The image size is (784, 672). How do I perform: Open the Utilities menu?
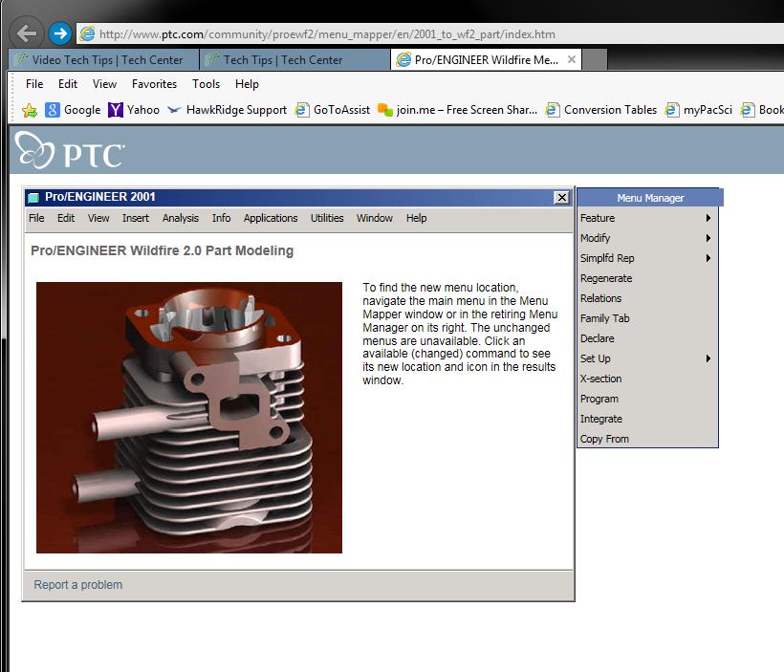[x=327, y=218]
